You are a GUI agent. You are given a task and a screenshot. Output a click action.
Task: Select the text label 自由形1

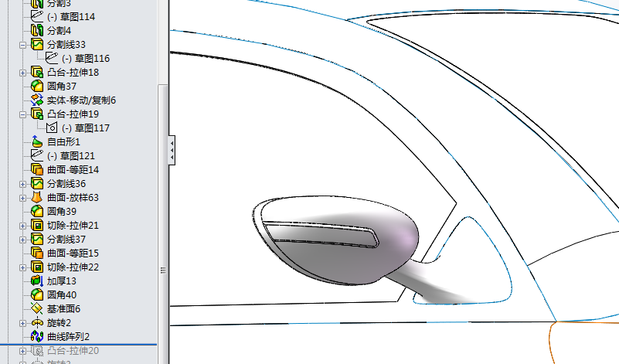tap(63, 141)
